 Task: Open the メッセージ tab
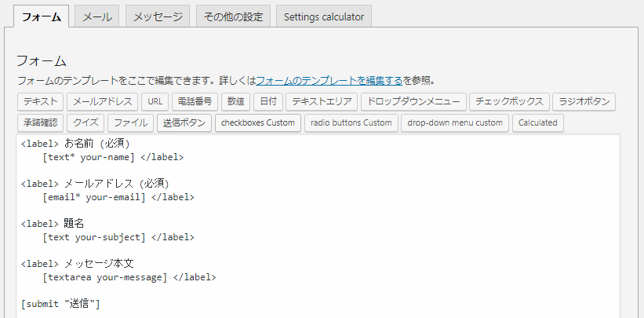pyautogui.click(x=158, y=16)
